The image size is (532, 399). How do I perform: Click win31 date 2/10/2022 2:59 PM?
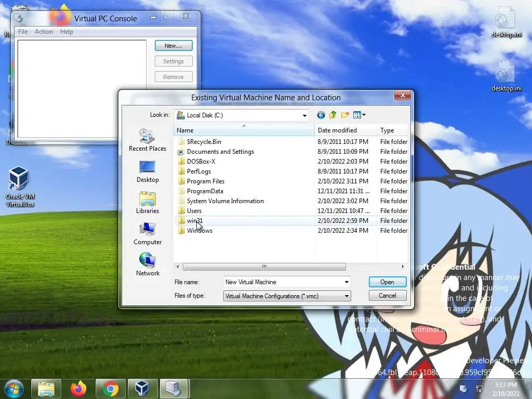(x=343, y=220)
